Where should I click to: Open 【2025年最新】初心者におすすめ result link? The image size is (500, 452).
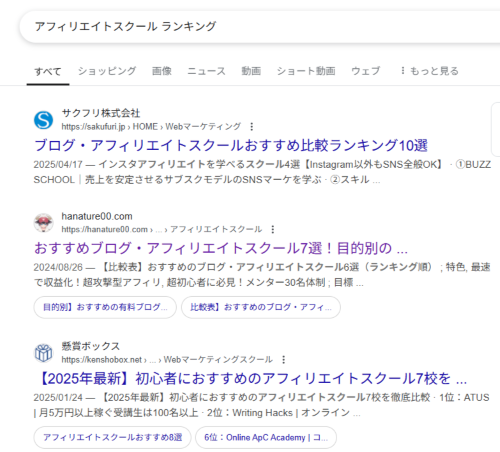(252, 378)
